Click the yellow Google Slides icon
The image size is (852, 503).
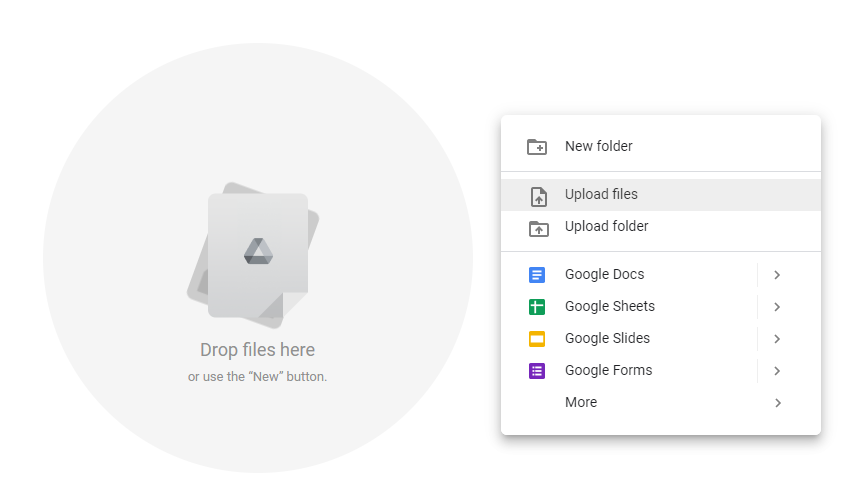537,339
